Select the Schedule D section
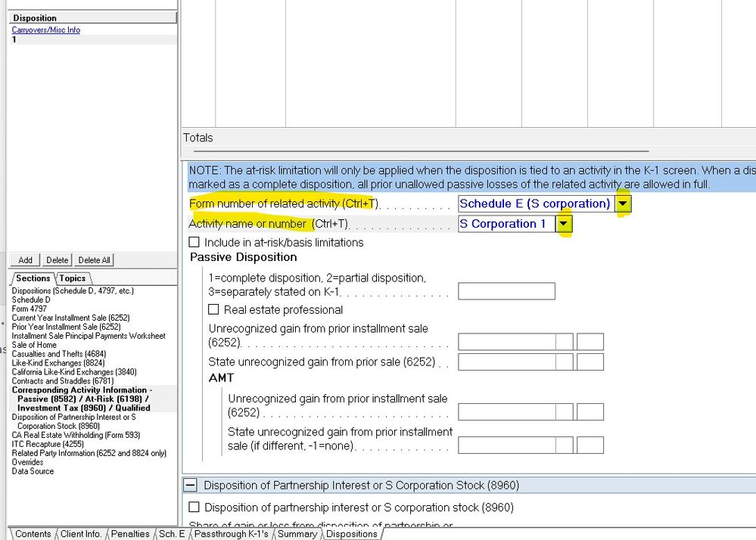Image resolution: width=756 pixels, height=540 pixels. (31, 299)
